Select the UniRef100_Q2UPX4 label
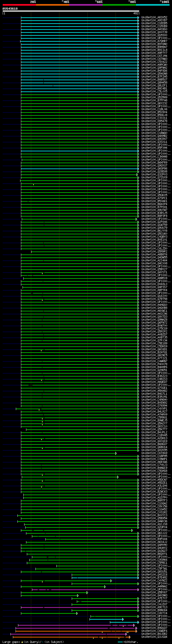 coord(154,527)
